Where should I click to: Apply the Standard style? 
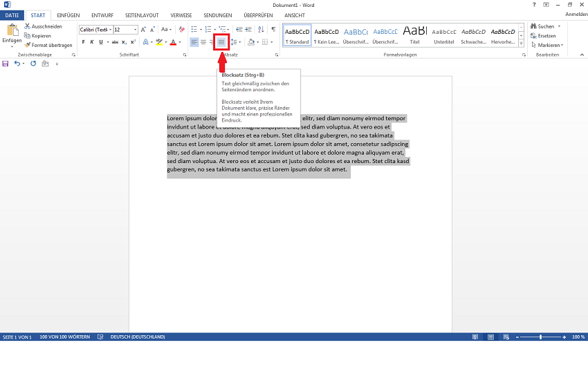tap(297, 35)
